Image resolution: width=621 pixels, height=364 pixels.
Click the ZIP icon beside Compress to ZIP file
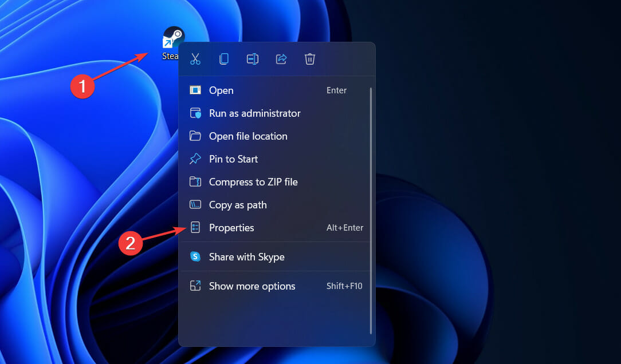(195, 181)
